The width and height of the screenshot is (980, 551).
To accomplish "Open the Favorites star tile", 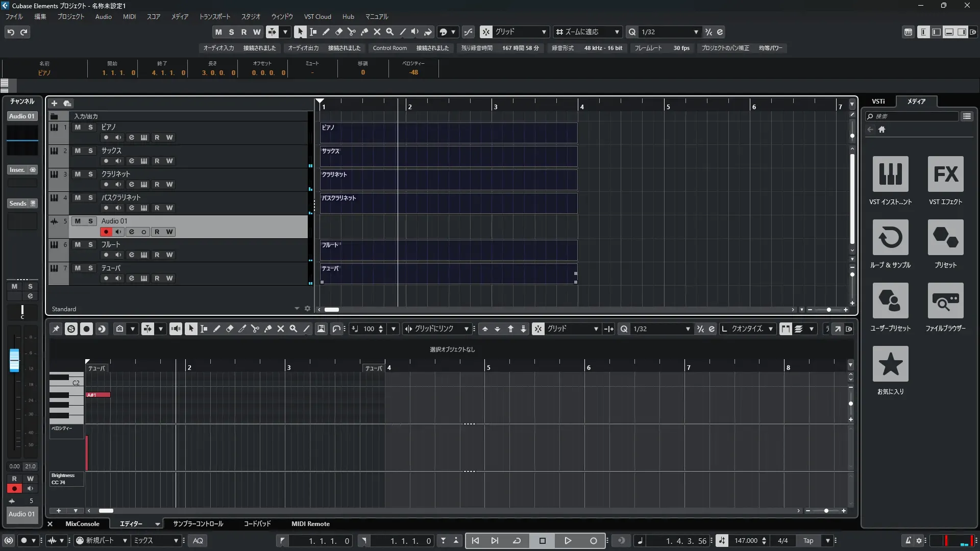I will click(890, 364).
